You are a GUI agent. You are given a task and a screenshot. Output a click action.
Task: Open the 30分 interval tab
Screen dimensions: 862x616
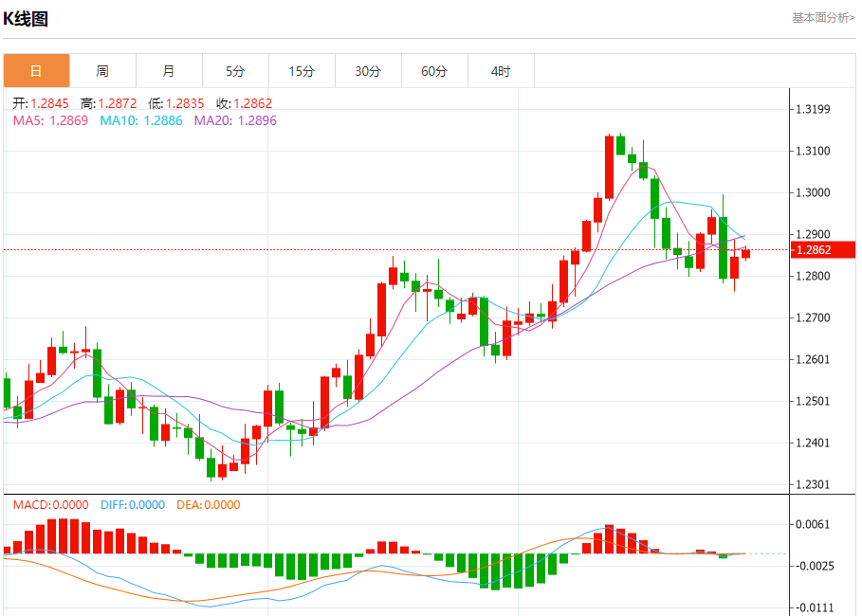click(x=368, y=71)
